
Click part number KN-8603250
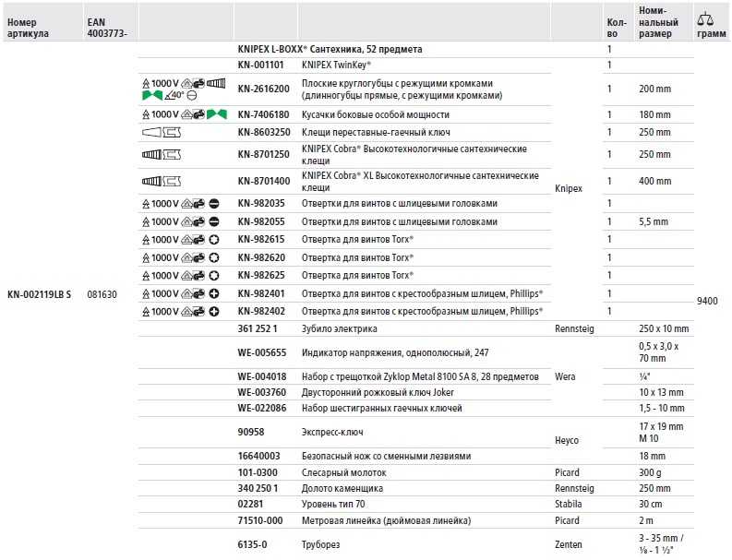coord(264,132)
